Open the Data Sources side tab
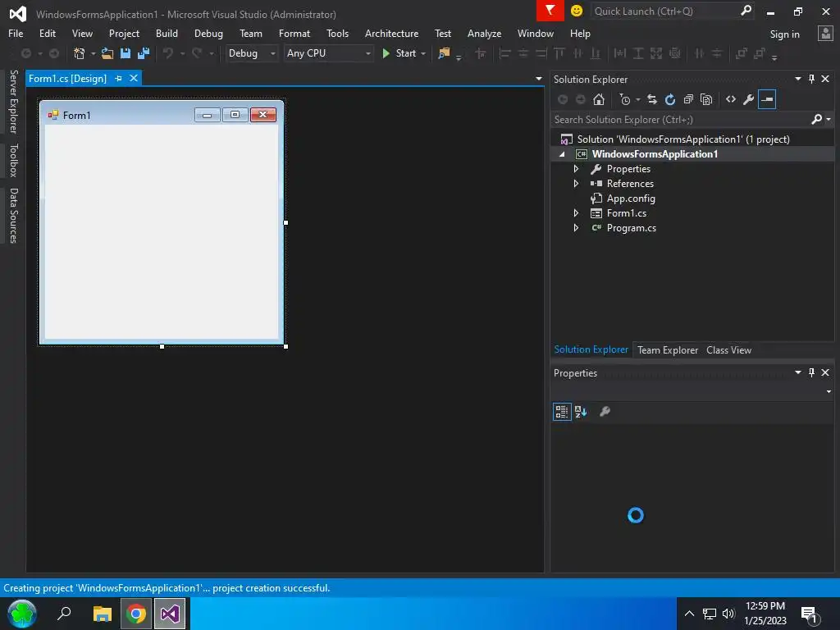This screenshot has height=630, width=840. 13,216
